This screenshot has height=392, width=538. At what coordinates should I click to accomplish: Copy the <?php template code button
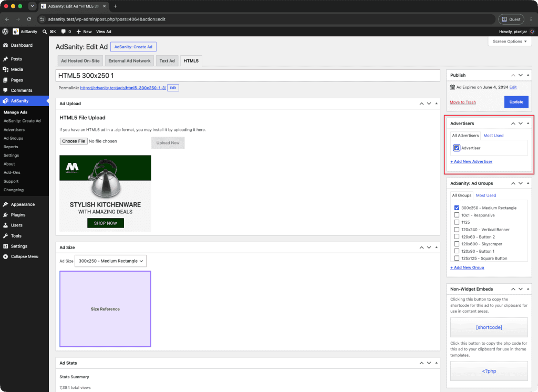coord(489,370)
